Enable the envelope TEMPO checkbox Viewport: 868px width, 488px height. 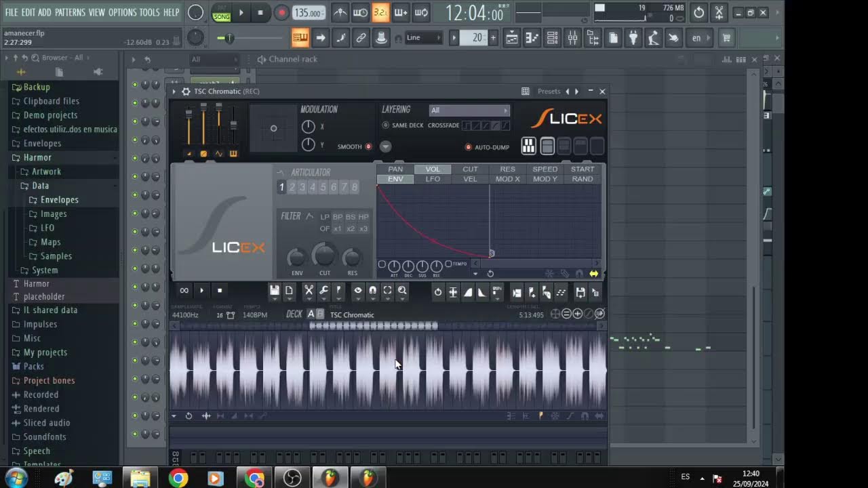point(448,264)
